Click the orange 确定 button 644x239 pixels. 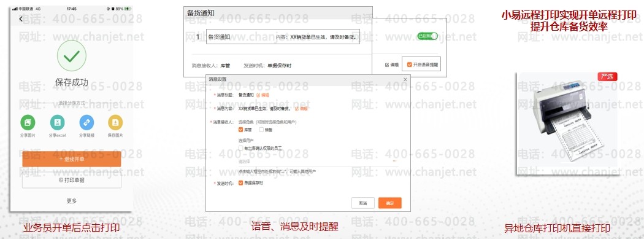tap(389, 203)
